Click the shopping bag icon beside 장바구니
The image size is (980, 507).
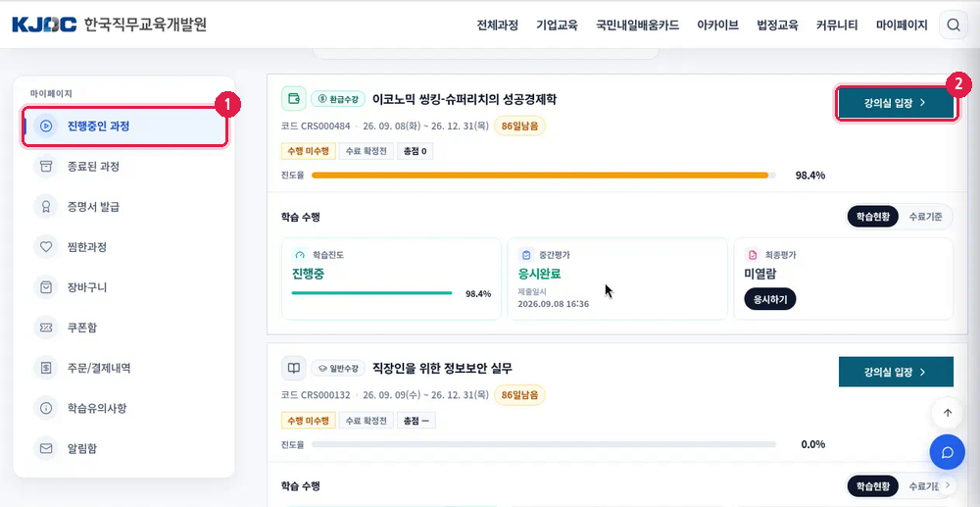46,287
